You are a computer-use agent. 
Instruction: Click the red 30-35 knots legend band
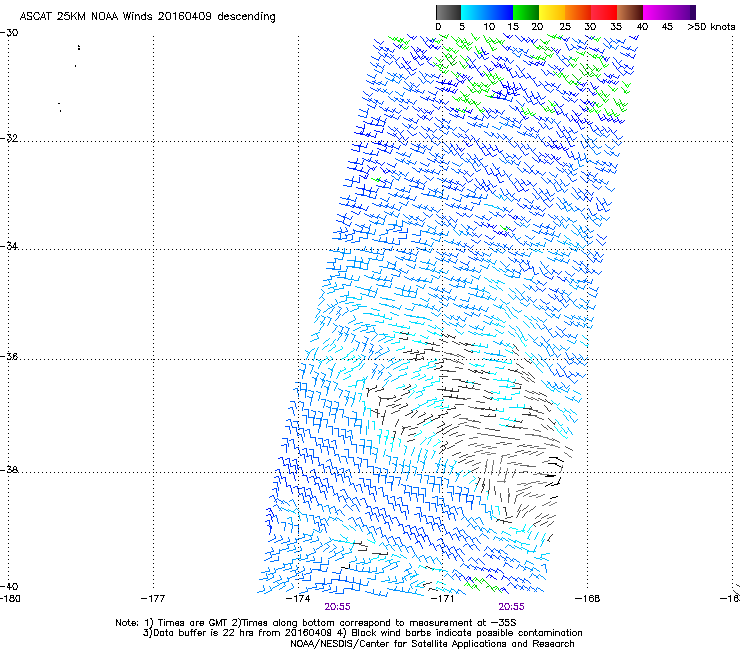[x=604, y=12]
